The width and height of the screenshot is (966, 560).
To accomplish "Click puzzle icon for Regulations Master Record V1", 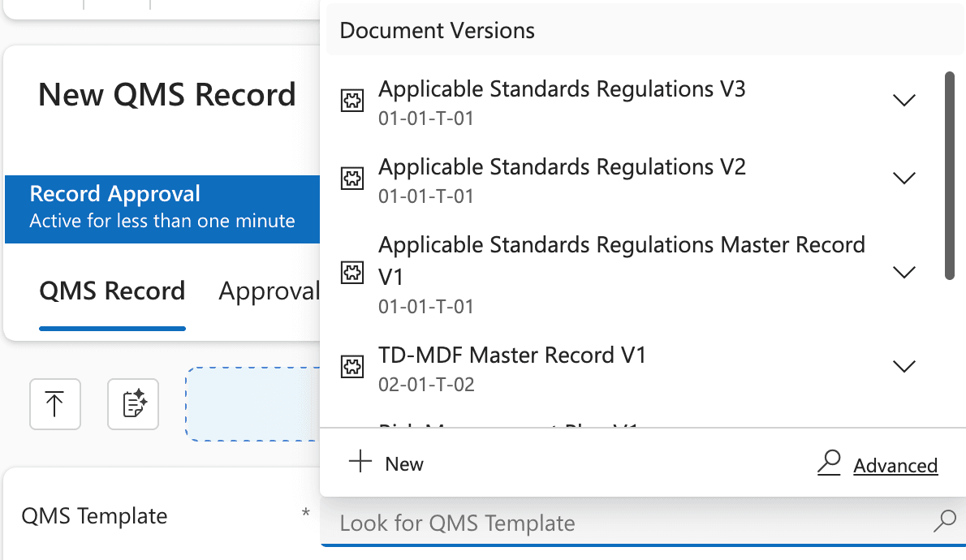I will pyautogui.click(x=352, y=272).
